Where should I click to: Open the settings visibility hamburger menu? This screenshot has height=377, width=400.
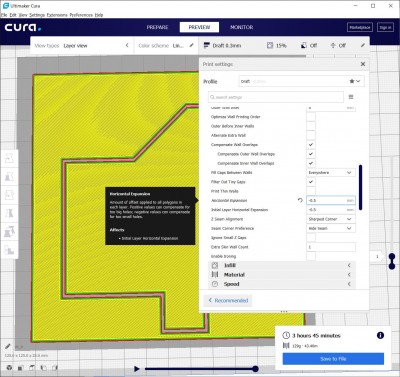351,97
